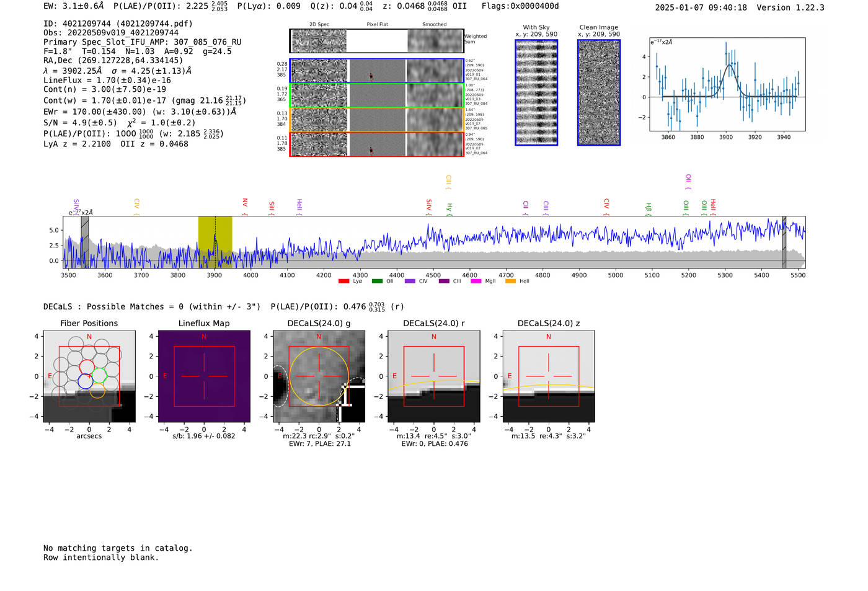Image resolution: width=868 pixels, height=591 pixels.
Task: Click the ID: 4021209744 (4021209744.pdf) line
Action: [x=118, y=24]
